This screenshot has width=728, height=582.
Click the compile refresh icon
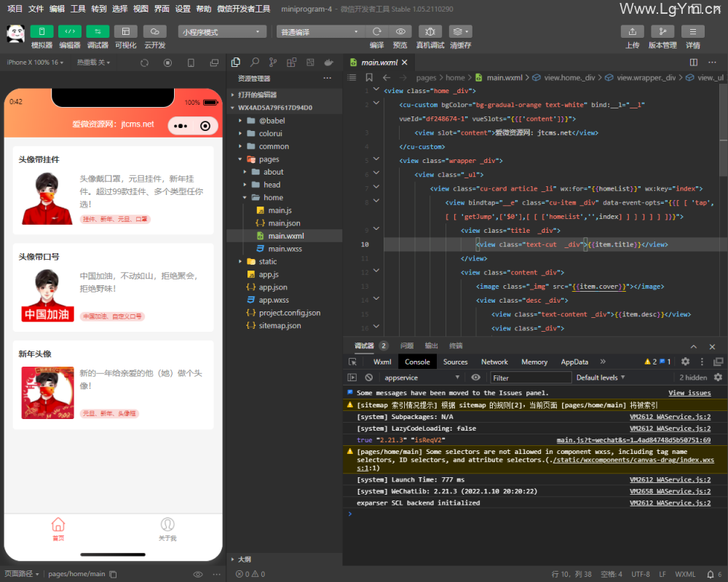tap(376, 31)
